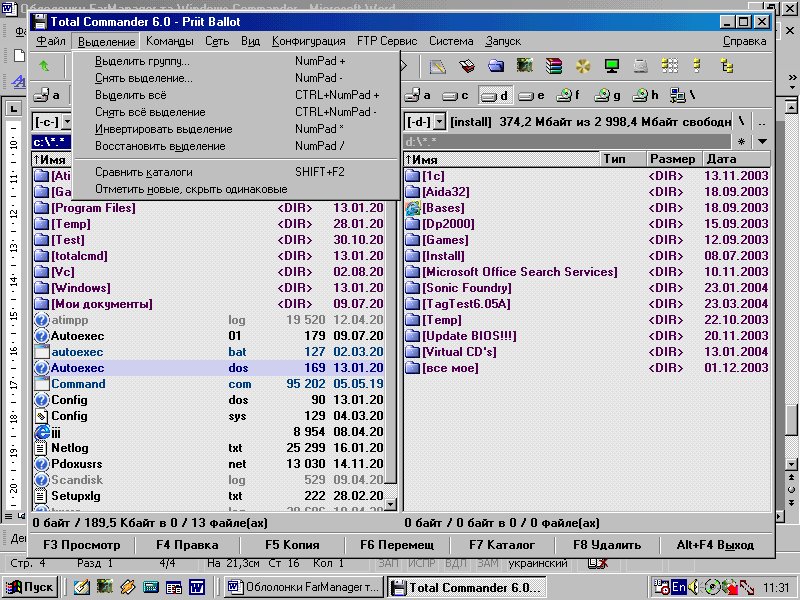The width and height of the screenshot is (800, 600).
Task: Sort right panel by Размер column
Action: pyautogui.click(x=674, y=159)
